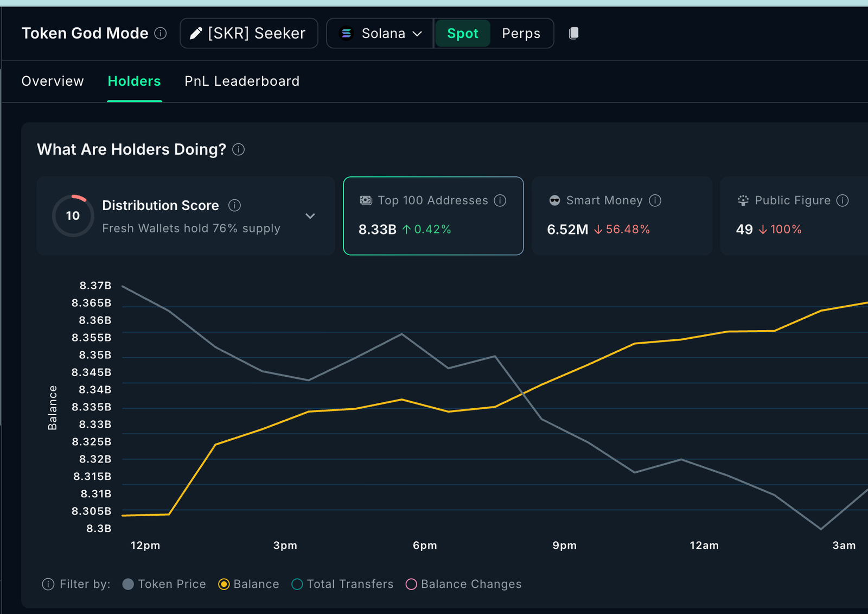Select the Smart Money metric card
This screenshot has width=868, height=614.
(x=622, y=216)
